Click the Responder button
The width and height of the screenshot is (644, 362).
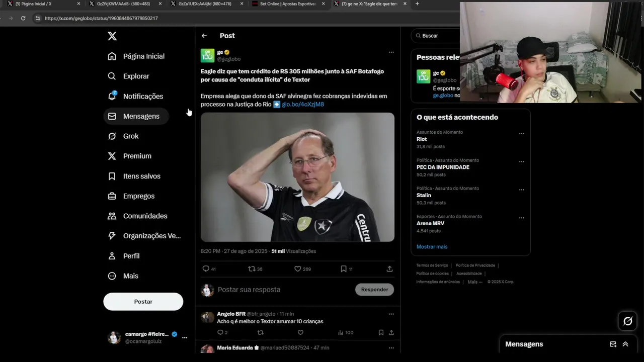coord(374,290)
